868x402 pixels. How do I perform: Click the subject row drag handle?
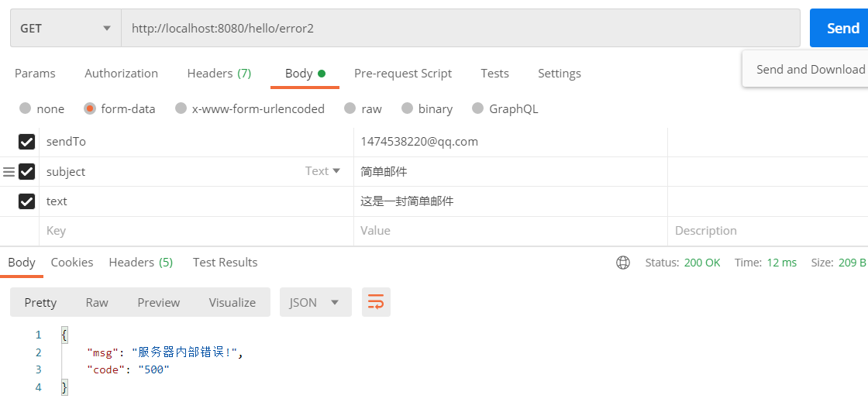(9, 172)
